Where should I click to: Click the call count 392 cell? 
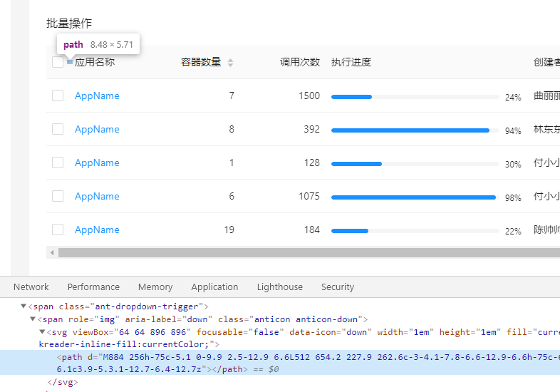point(312,129)
